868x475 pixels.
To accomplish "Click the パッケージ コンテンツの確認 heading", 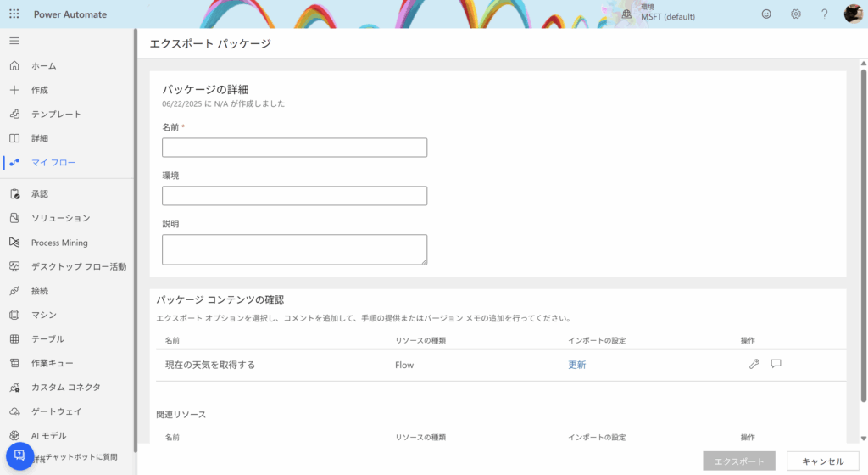I will (x=220, y=299).
